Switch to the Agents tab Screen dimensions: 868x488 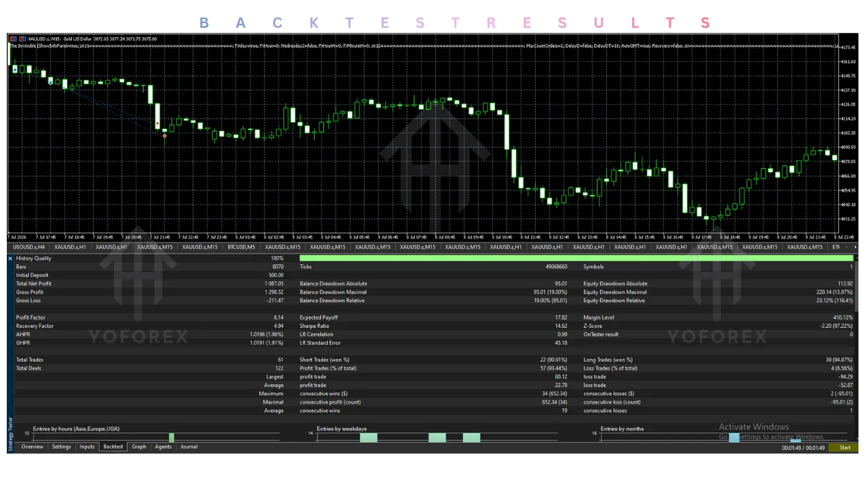(163, 447)
